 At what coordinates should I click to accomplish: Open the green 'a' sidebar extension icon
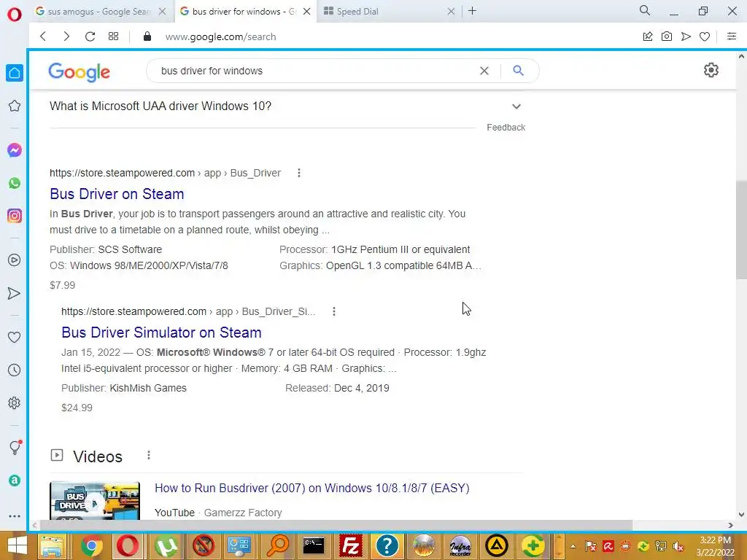coord(15,481)
